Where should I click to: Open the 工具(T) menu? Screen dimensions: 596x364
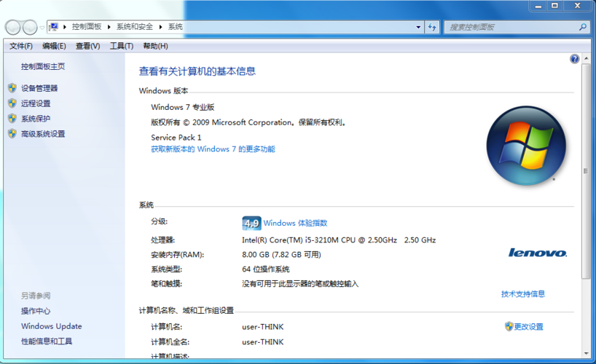point(122,46)
